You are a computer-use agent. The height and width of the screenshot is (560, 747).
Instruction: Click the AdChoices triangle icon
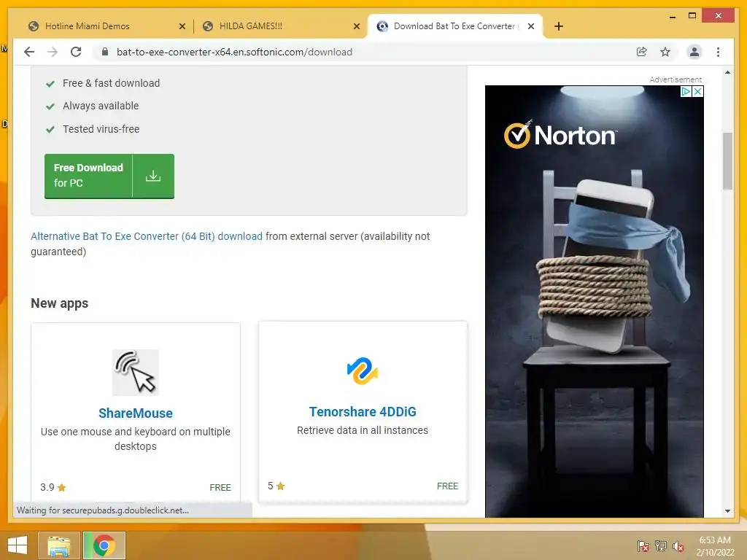pyautogui.click(x=686, y=91)
